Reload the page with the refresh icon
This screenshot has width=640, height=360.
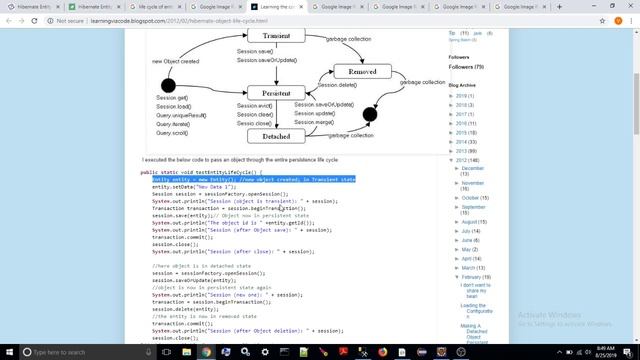tap(34, 21)
